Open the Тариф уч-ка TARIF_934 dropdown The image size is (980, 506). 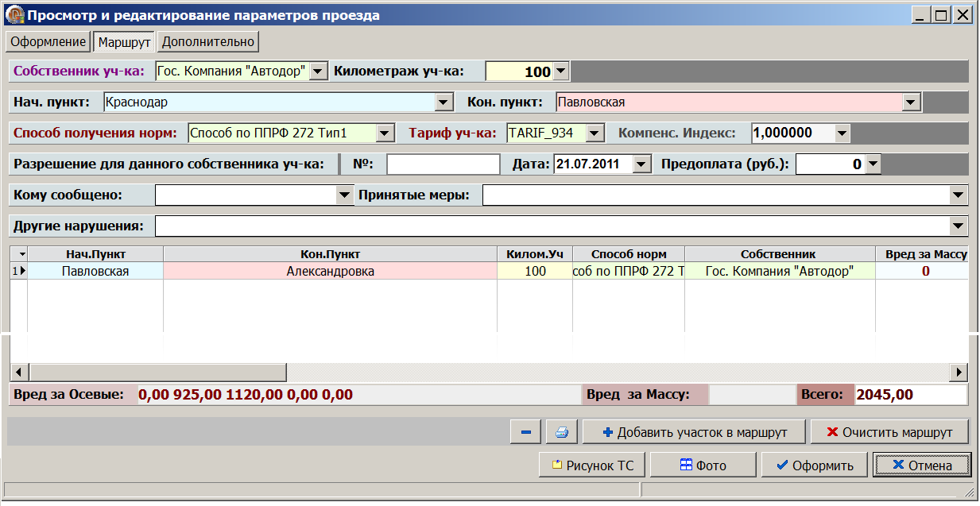coord(593,133)
